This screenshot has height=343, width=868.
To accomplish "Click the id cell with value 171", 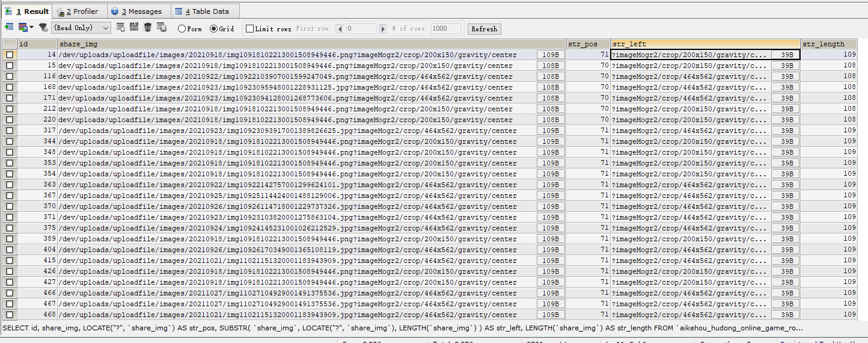I will click(x=37, y=98).
